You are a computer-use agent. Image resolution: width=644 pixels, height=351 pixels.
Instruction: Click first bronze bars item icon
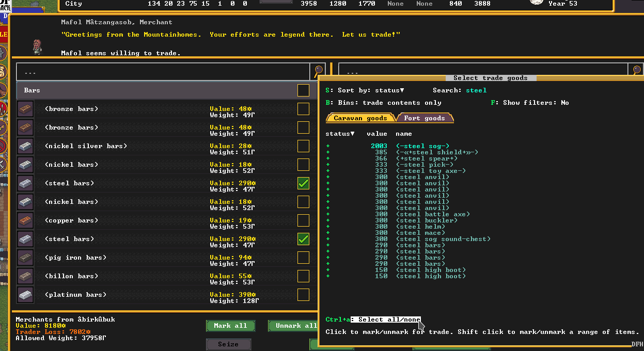pyautogui.click(x=25, y=109)
